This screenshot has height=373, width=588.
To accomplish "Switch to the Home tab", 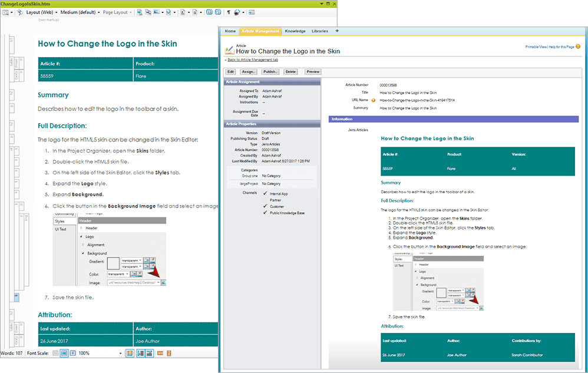I will tap(230, 31).
